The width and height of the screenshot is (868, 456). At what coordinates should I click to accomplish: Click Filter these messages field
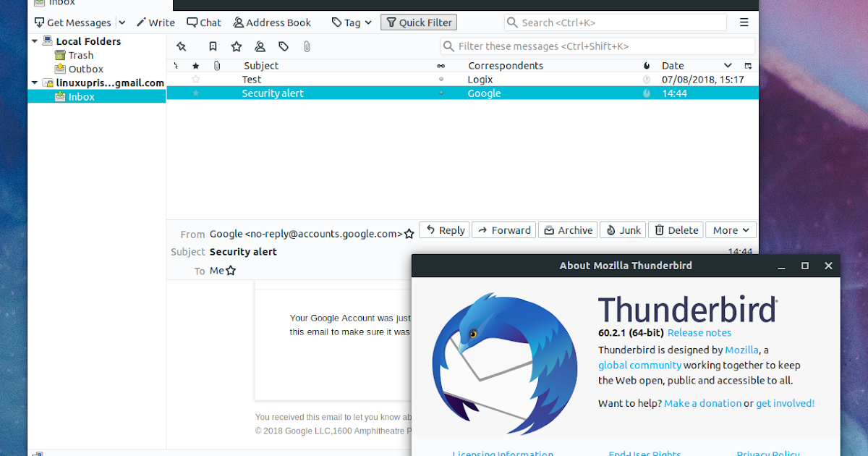pos(597,46)
